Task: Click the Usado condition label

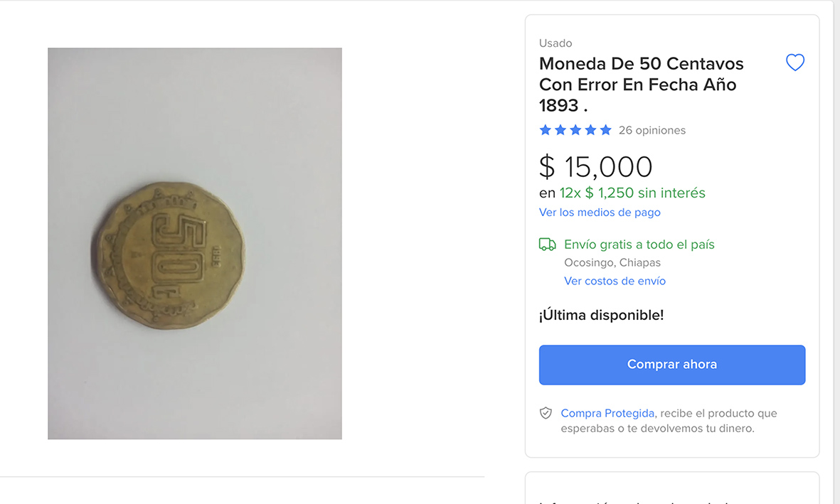Action: pos(555,43)
